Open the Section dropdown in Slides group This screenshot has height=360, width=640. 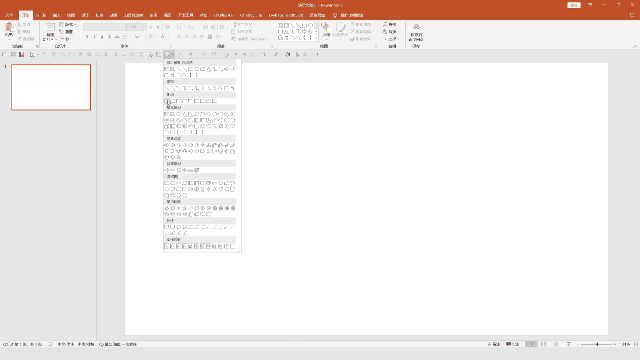(65, 39)
